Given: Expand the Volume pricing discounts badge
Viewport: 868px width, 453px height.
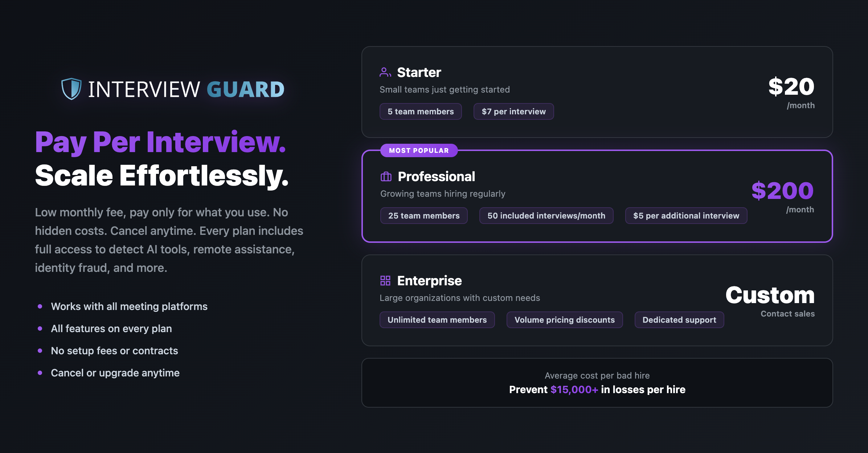Looking at the screenshot, I should [564, 319].
